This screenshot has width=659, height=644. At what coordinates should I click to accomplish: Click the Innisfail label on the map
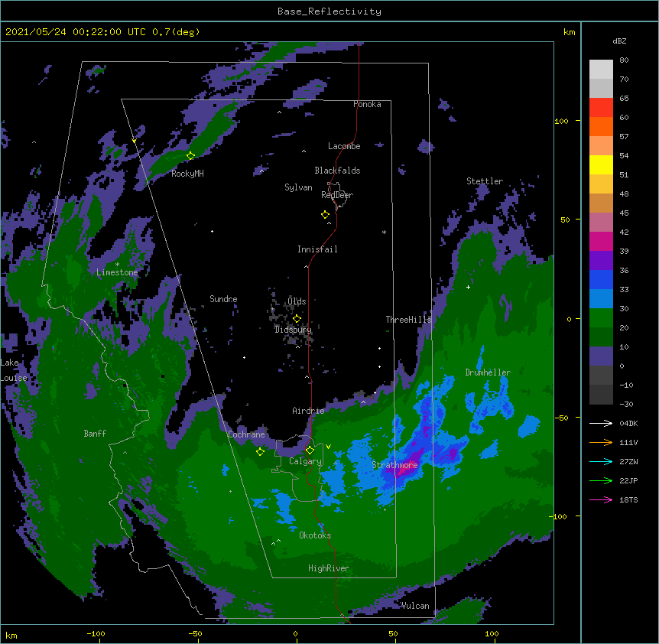pyautogui.click(x=317, y=249)
